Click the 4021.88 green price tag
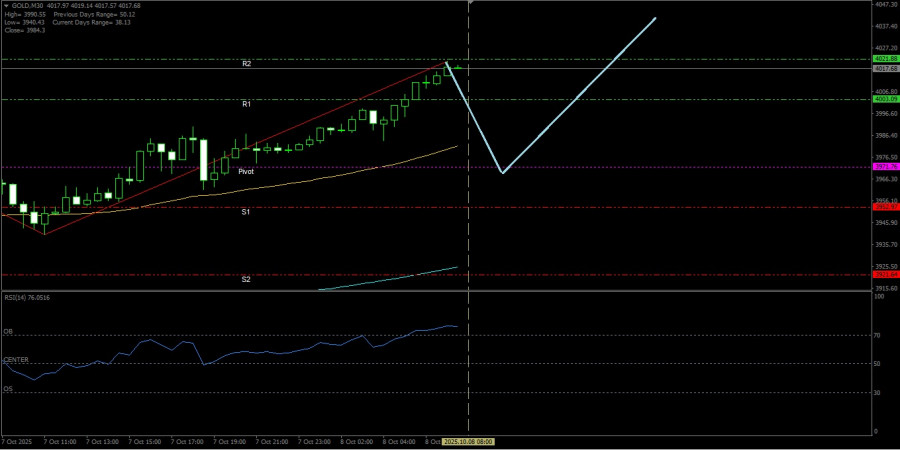Viewport: 900px width, 450px height. (x=885, y=59)
